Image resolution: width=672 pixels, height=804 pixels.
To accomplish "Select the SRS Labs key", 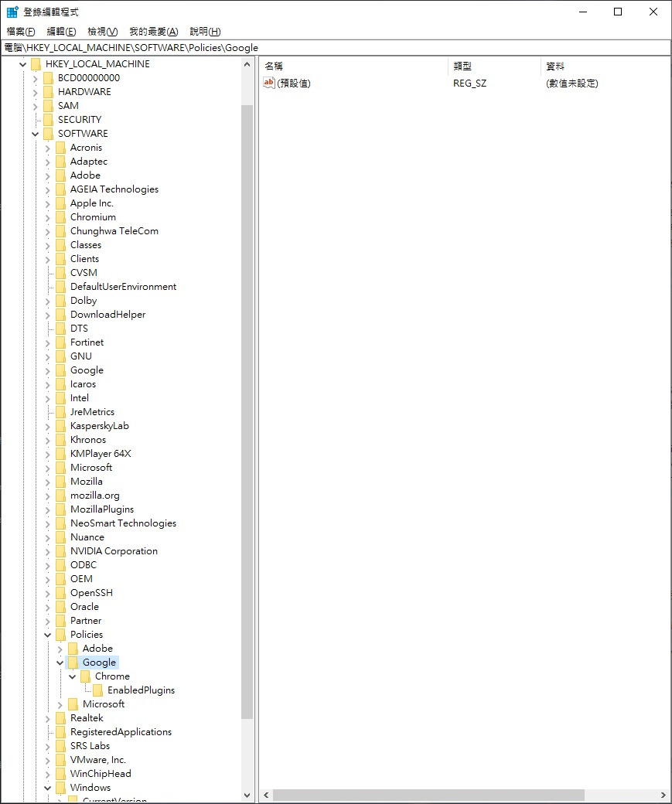I will coord(90,745).
